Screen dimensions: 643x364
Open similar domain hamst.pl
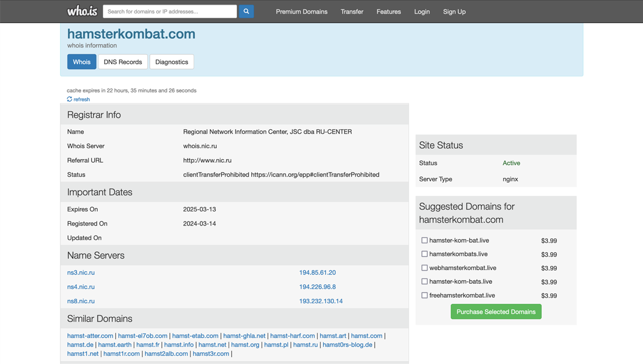coord(276,345)
